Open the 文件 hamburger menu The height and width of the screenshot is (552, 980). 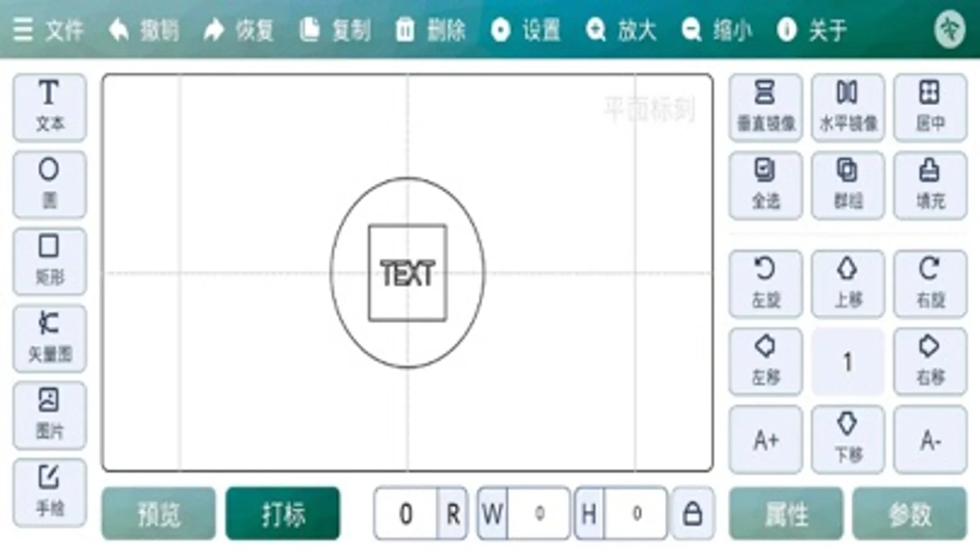point(48,29)
